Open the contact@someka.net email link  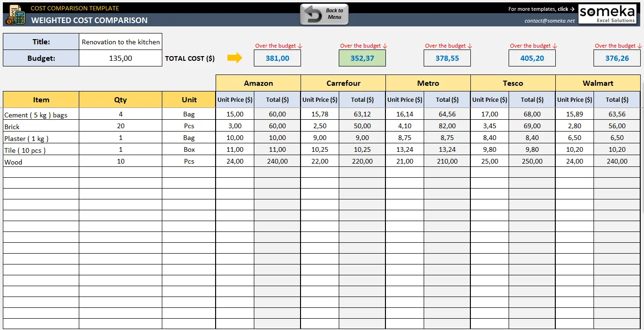point(550,21)
